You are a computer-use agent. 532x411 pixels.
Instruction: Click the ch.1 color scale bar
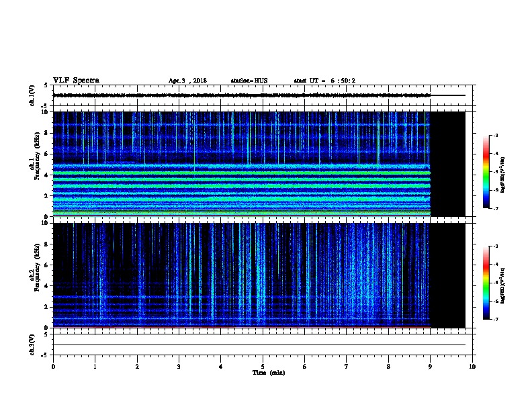point(486,172)
